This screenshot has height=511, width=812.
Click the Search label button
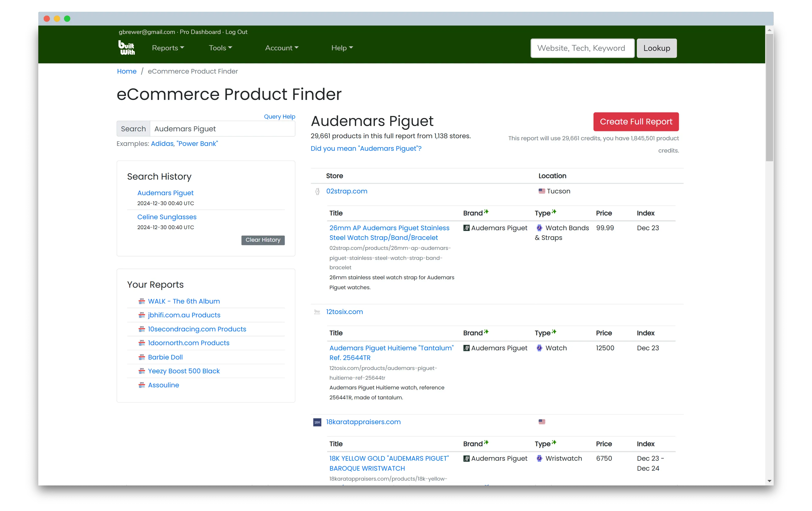133,129
